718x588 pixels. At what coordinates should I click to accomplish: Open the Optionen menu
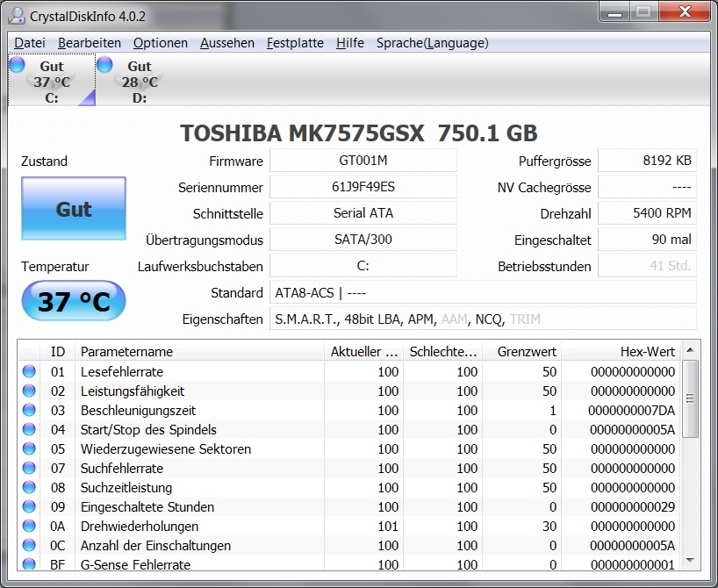pyautogui.click(x=161, y=43)
